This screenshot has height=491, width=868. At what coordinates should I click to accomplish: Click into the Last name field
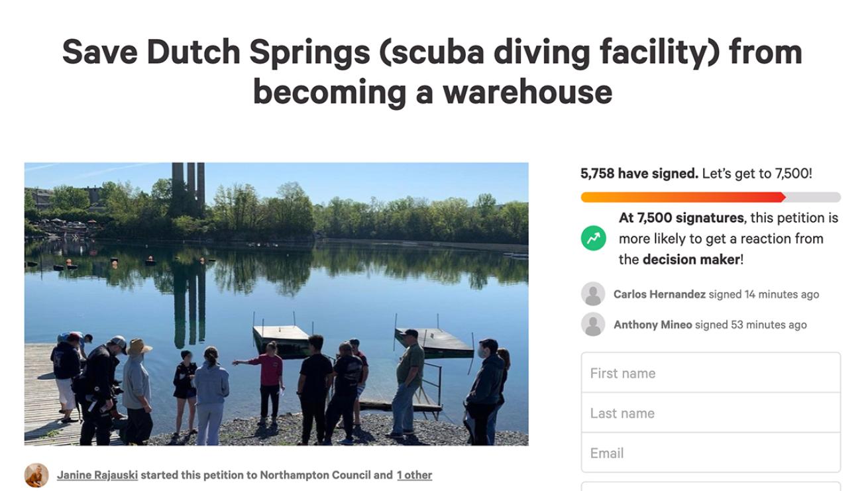tap(710, 413)
